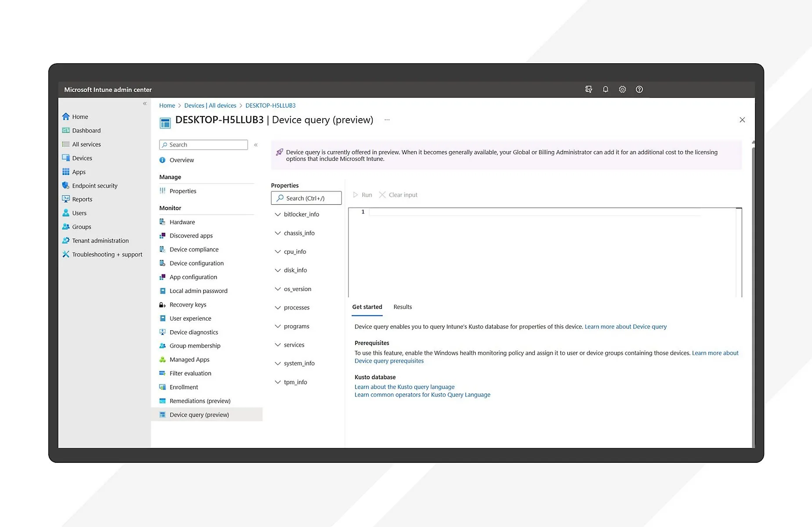This screenshot has width=812, height=527.
Task: Open the Tenant administration icon
Action: (66, 240)
